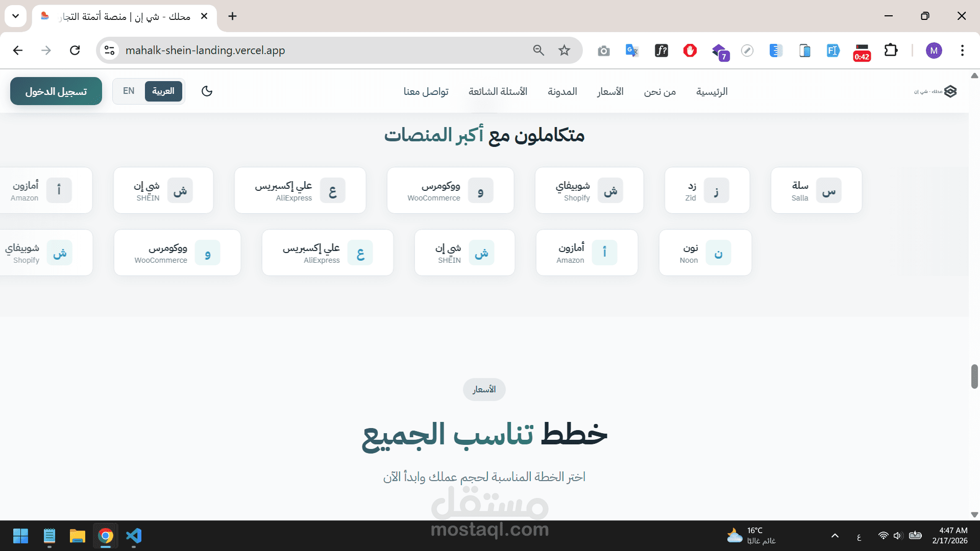Viewport: 980px width, 551px height.
Task: Bookmark page with star icon
Action: (564, 51)
